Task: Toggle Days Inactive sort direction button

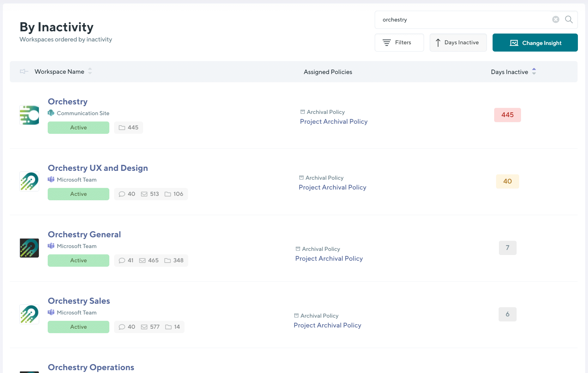Action: coord(458,42)
